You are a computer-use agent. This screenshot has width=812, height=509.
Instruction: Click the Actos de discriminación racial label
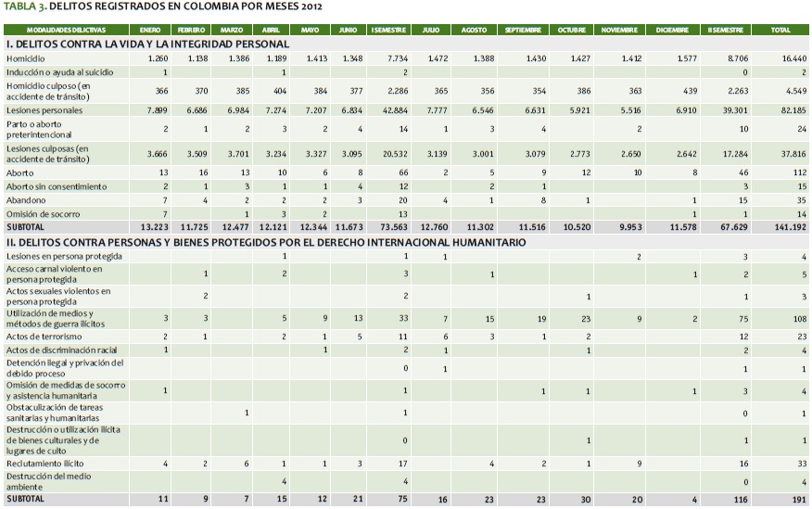(60, 349)
